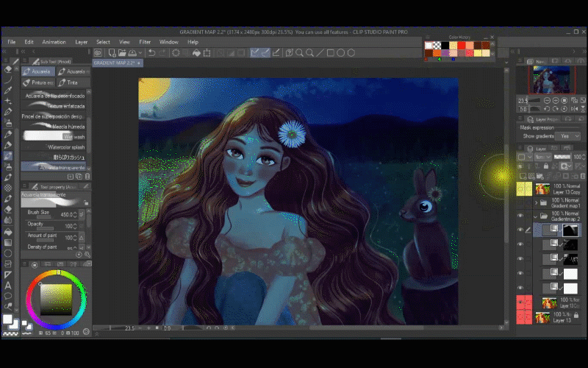Click the Clip Studio icon in the command bar
Screen dimensions: 588x368
coord(98,53)
